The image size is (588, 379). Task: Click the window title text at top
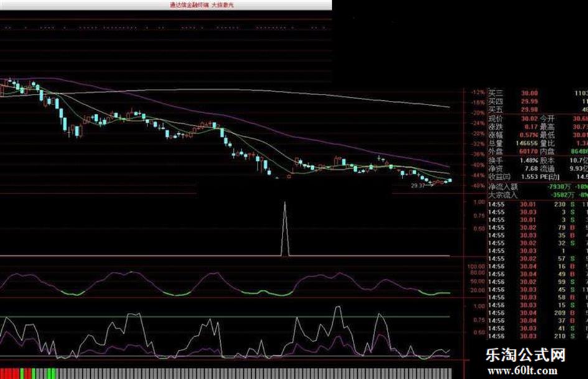click(202, 5)
